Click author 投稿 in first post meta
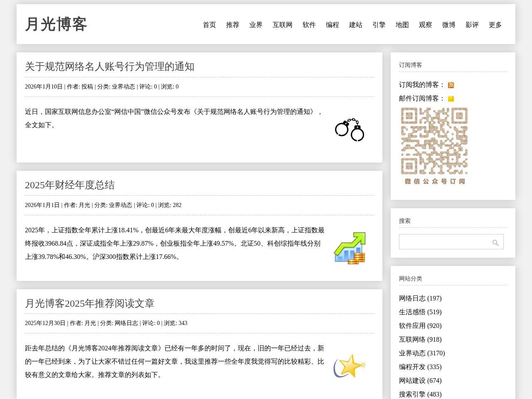Screen dimensions: 532x399 click(x=87, y=87)
